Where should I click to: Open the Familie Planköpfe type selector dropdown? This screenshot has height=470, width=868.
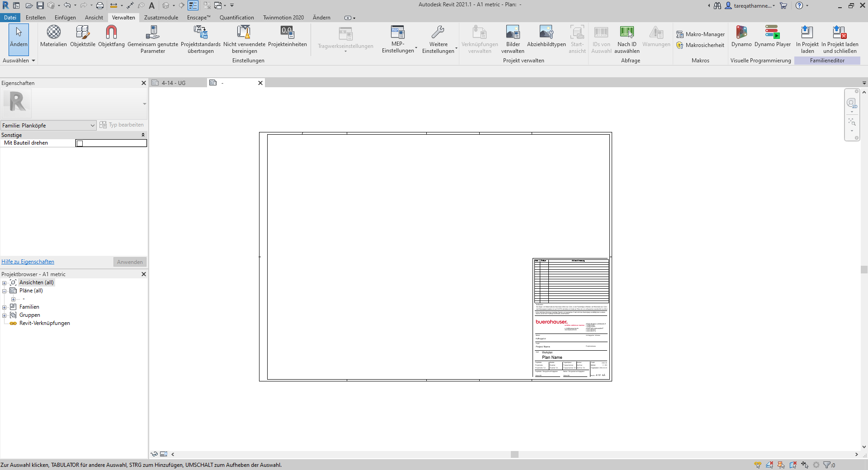coord(92,125)
